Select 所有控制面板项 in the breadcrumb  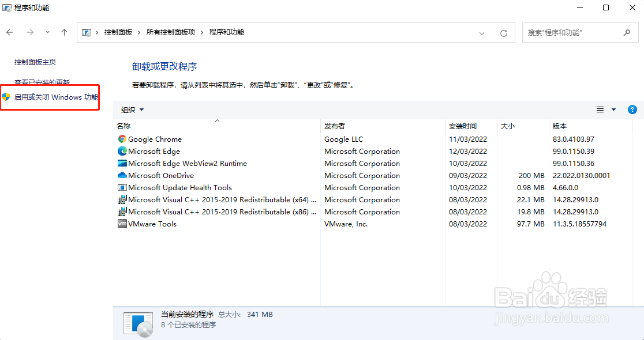coord(171,32)
